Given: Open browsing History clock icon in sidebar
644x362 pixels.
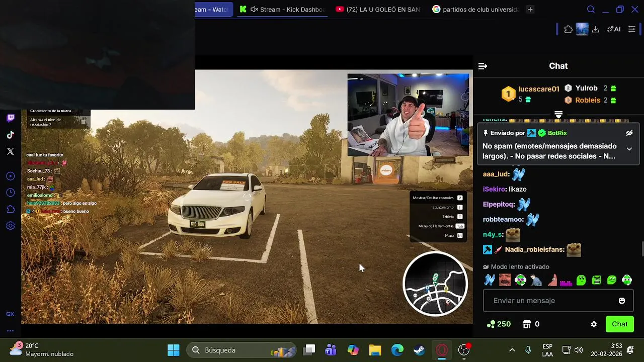Looking at the screenshot, I should (11, 193).
